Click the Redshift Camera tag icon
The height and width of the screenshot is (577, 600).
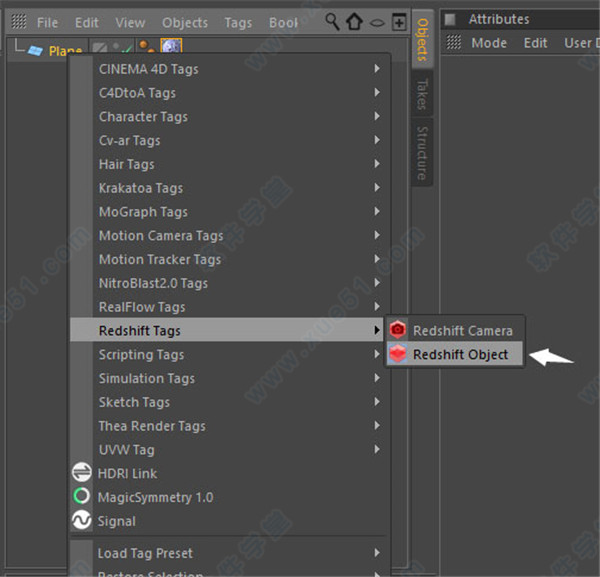pyautogui.click(x=398, y=330)
